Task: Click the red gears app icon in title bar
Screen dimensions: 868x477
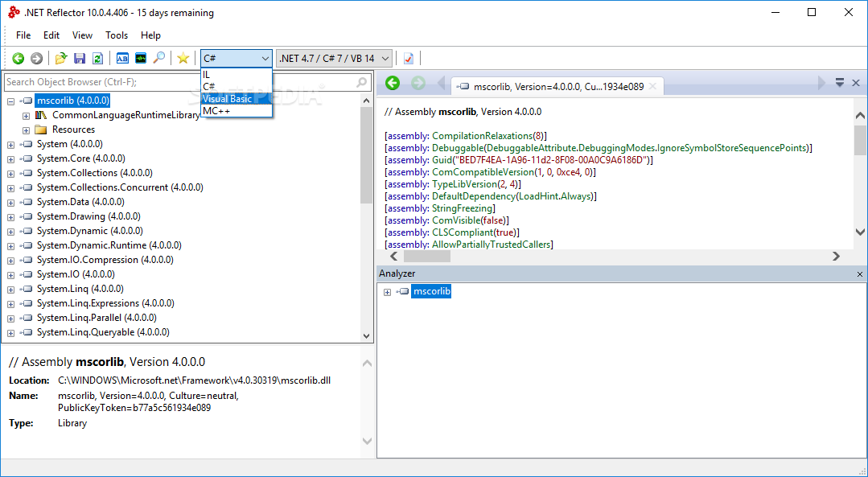Action: pyautogui.click(x=14, y=12)
